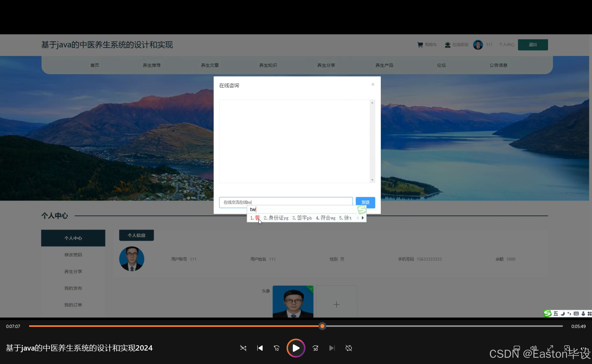Click the Sogou soft keyboard icon
The height and width of the screenshot is (364, 592).
[576, 313]
